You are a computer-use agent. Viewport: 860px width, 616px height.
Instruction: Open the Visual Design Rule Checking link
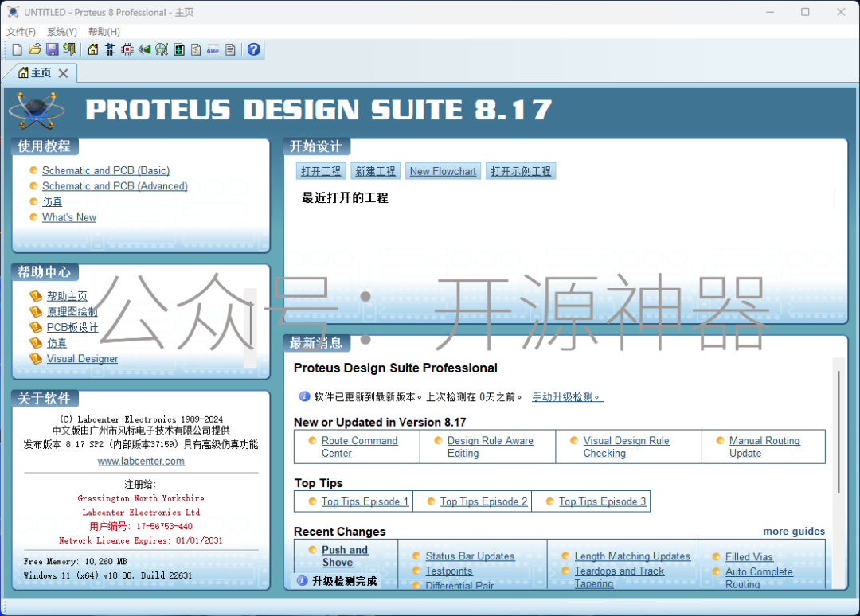pos(627,446)
